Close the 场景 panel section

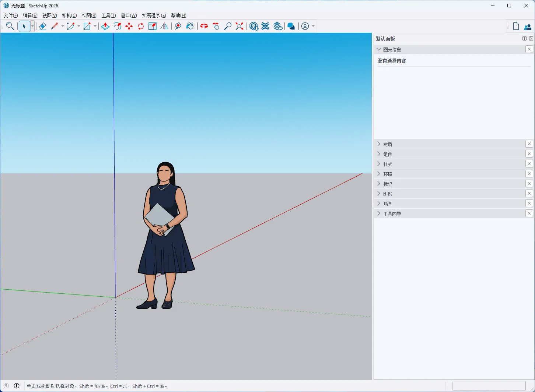529,203
